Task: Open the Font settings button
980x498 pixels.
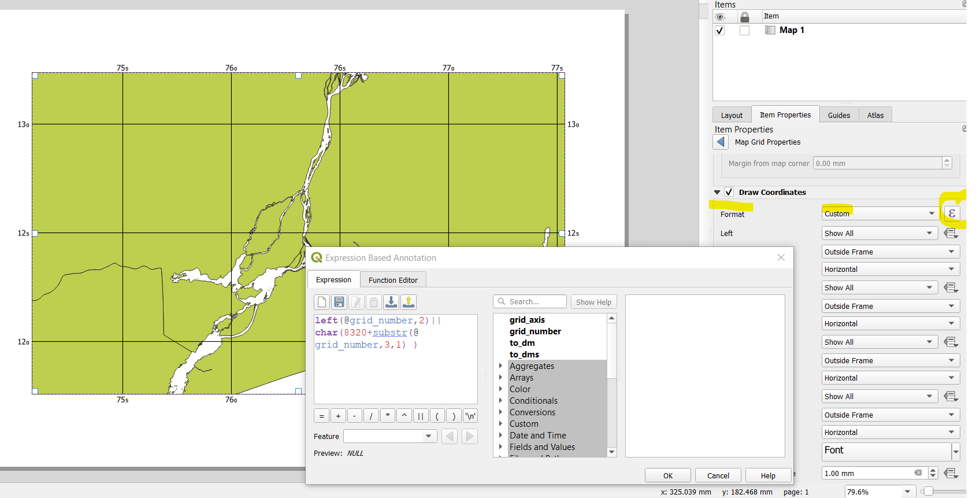Action: coord(886,452)
